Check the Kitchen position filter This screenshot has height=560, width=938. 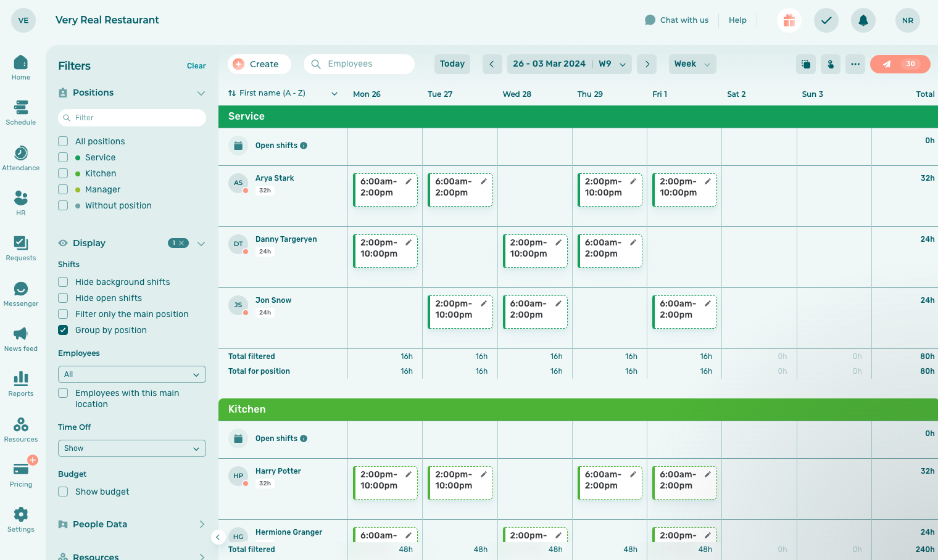[63, 173]
